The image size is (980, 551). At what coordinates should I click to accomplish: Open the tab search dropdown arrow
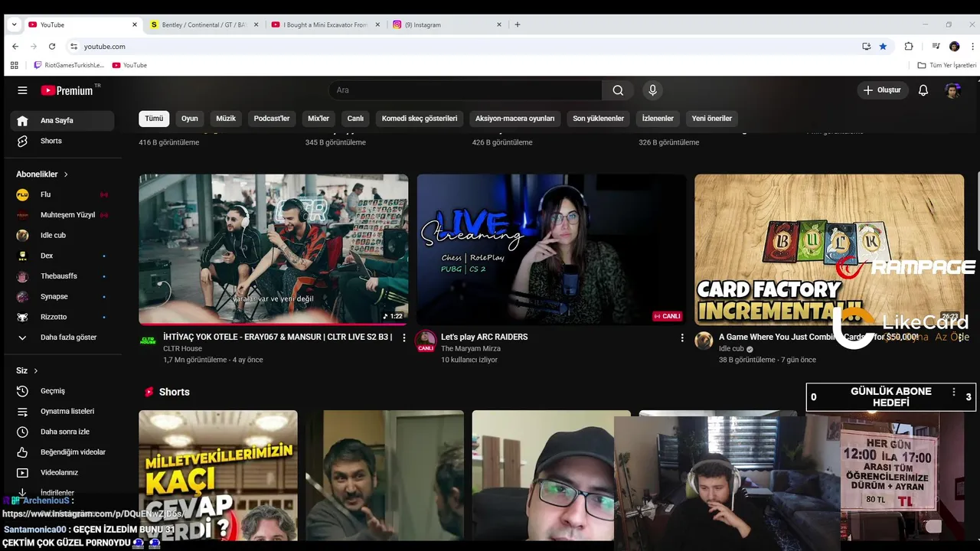click(x=14, y=24)
